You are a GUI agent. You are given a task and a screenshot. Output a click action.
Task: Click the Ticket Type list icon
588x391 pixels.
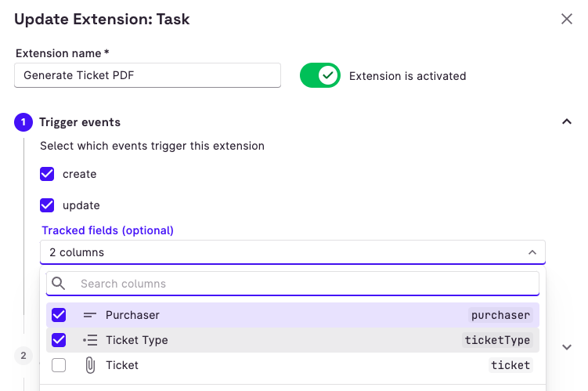(90, 340)
